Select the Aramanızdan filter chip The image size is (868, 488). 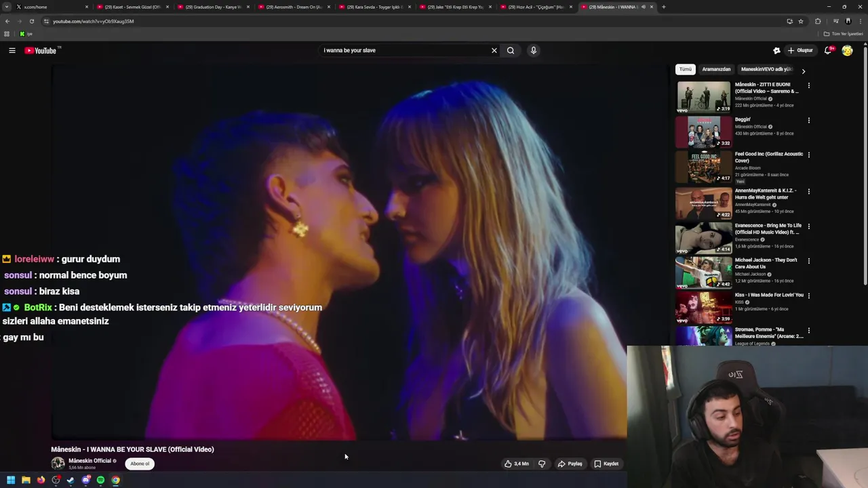pyautogui.click(x=716, y=69)
